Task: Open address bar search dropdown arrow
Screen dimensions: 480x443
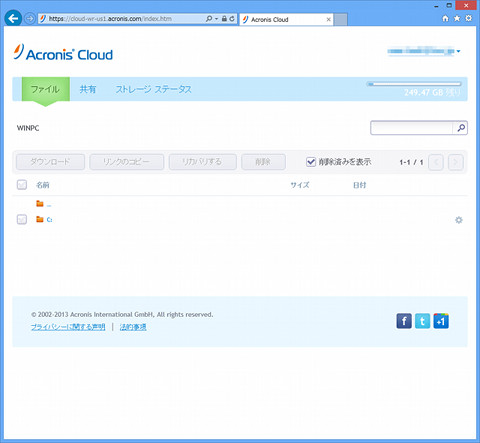Action: 216,19
